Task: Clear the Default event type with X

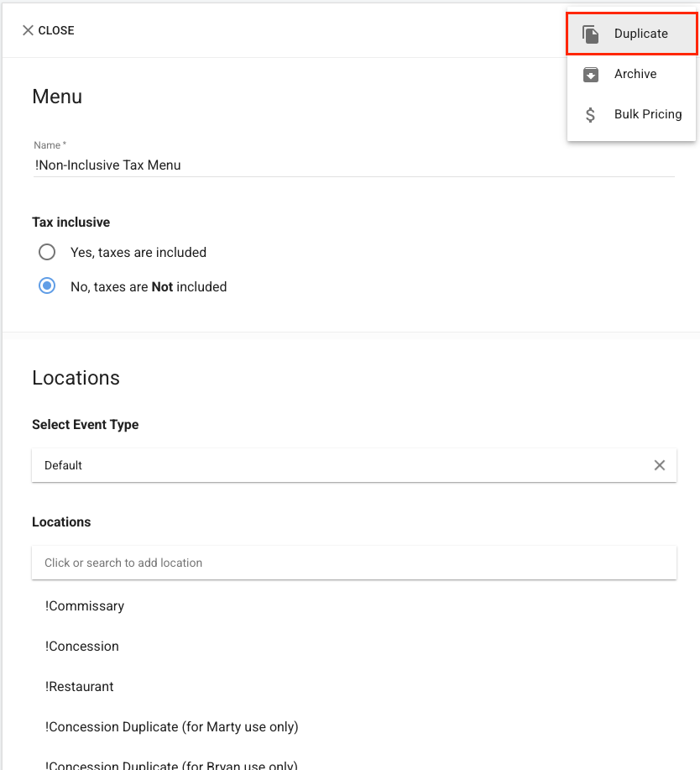Action: [x=659, y=465]
